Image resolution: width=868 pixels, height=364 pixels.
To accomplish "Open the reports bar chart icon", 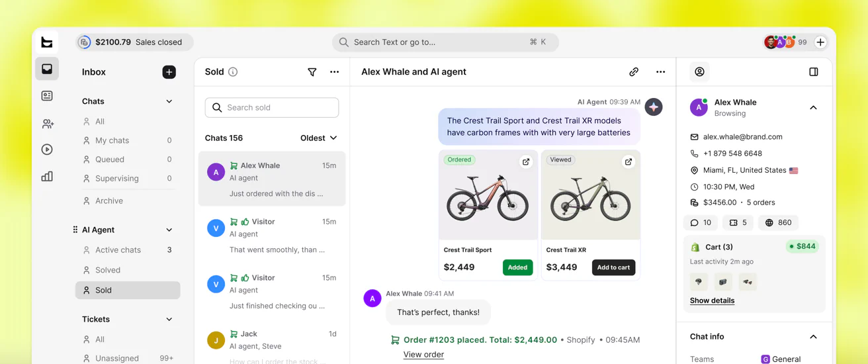I will pos(47,176).
